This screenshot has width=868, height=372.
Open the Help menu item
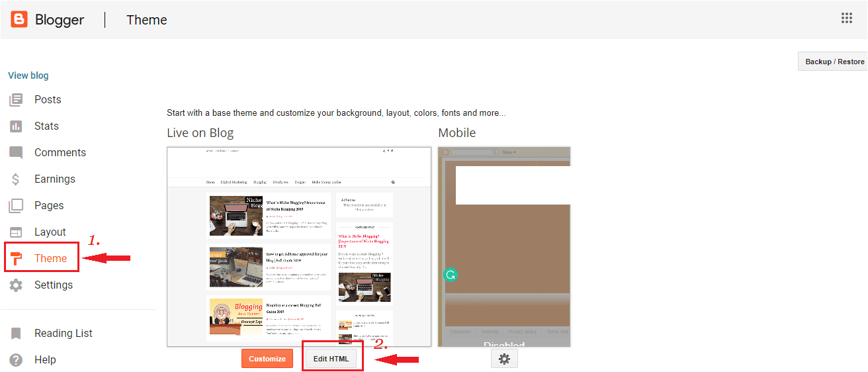pyautogui.click(x=45, y=360)
